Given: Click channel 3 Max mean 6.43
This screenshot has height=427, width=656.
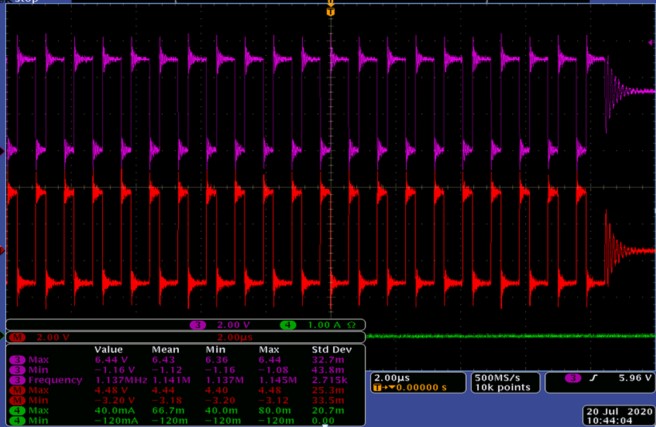Looking at the screenshot, I should [x=164, y=360].
